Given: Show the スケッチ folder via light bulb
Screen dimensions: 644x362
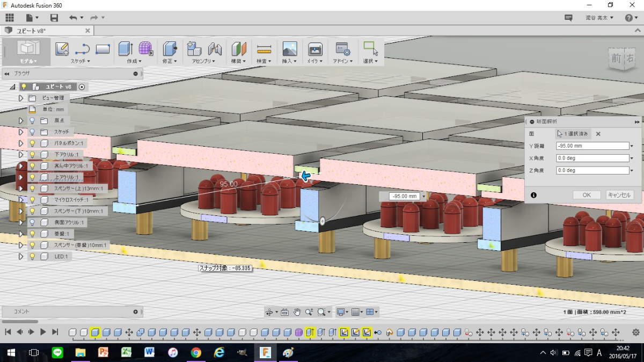Looking at the screenshot, I should coord(32,132).
